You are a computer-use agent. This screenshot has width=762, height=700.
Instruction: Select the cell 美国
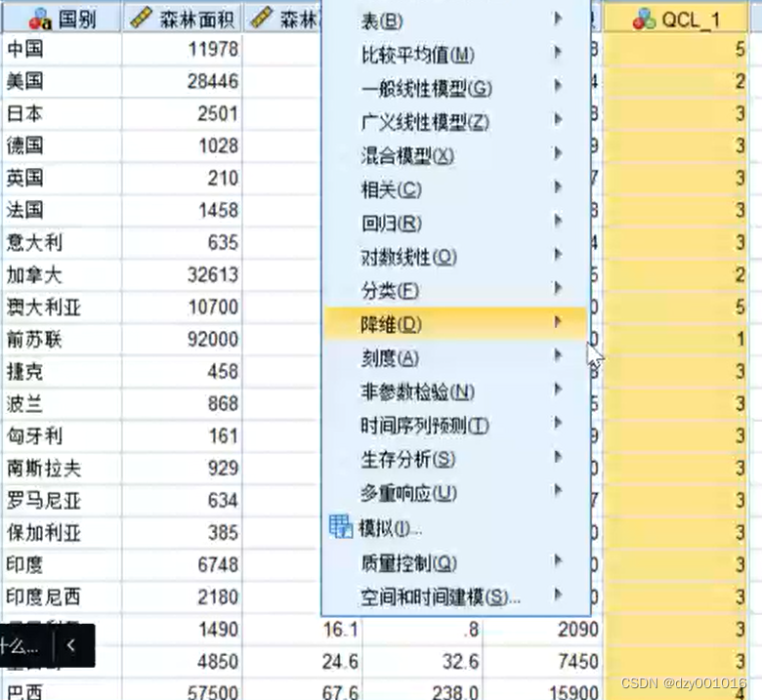tap(62, 81)
